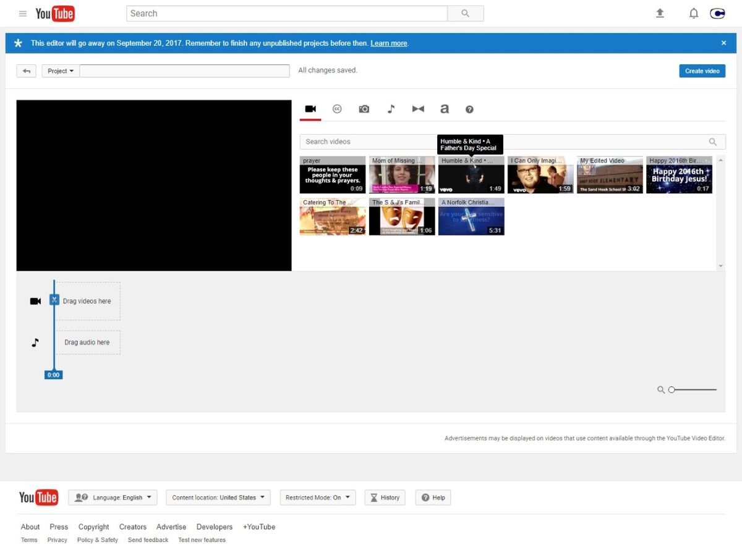Open the Audio music note tab
This screenshot has height=560, width=742.
click(x=391, y=109)
